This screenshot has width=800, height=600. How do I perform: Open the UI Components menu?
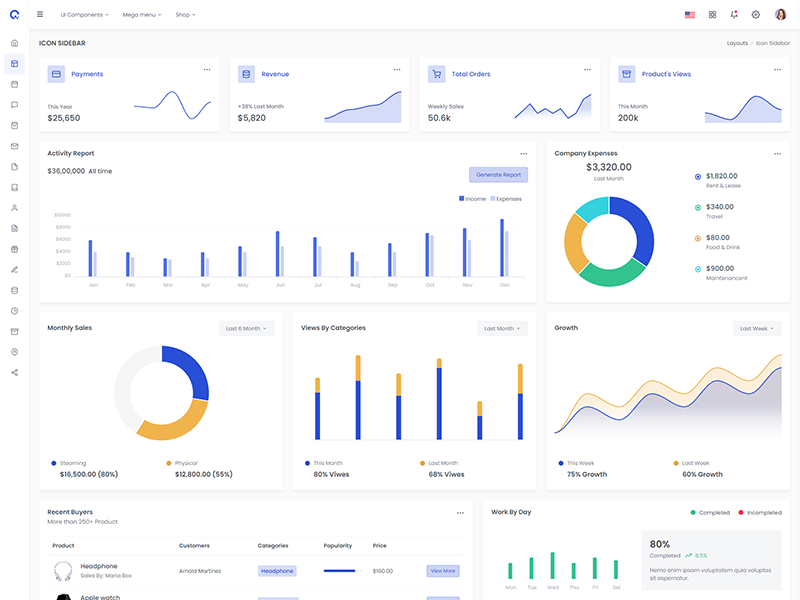84,15
